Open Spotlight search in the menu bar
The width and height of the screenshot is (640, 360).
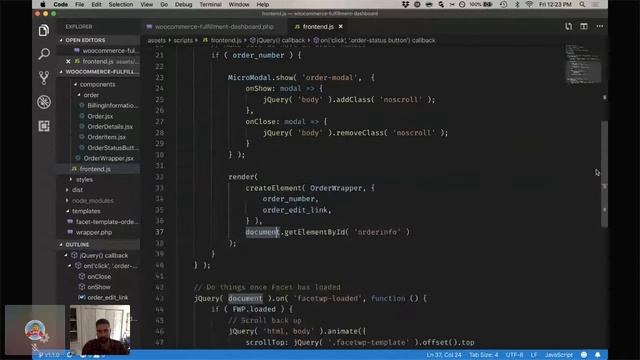pos(582,4)
